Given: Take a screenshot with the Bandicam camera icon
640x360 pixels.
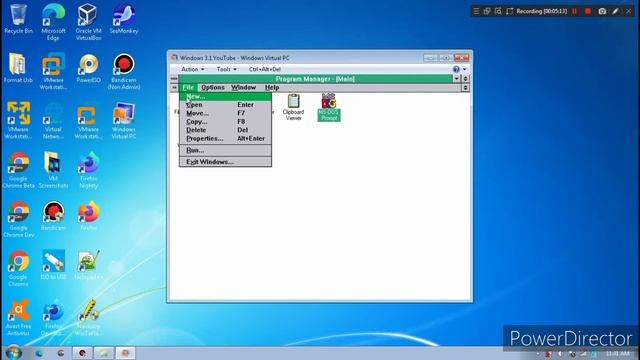Looking at the screenshot, I should pyautogui.click(x=602, y=11).
